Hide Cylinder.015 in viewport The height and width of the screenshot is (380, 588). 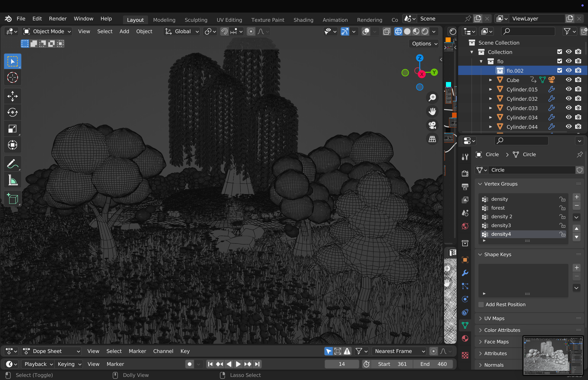point(568,89)
